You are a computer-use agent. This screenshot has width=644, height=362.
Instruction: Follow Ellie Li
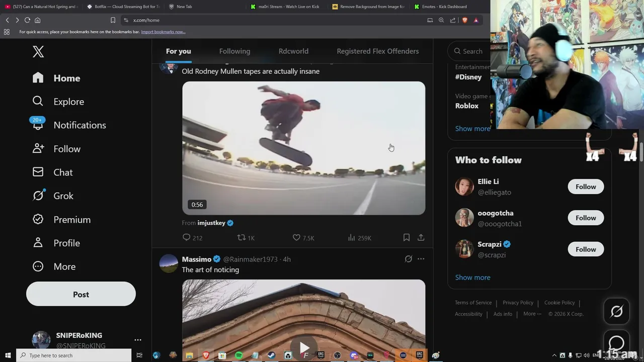[586, 187]
